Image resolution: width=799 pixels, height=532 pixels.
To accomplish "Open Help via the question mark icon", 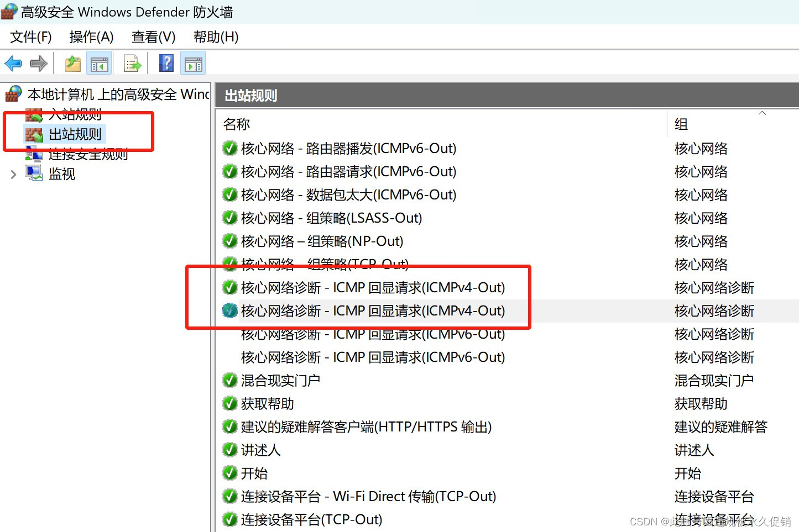I will click(x=166, y=63).
